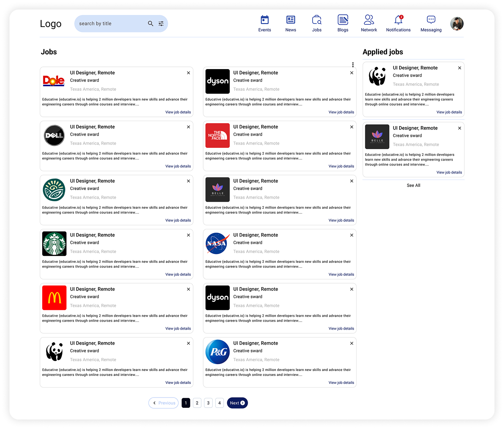Select the News icon in navigation
This screenshot has height=429, width=504.
291,23
